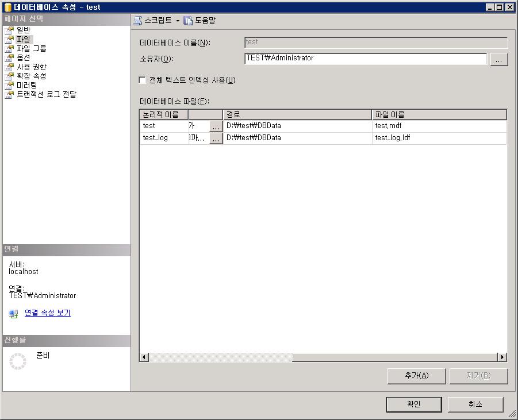Viewport: 518px width, 420px height.
Task: Click the 사용 권한 page icon
Action: (x=9, y=67)
